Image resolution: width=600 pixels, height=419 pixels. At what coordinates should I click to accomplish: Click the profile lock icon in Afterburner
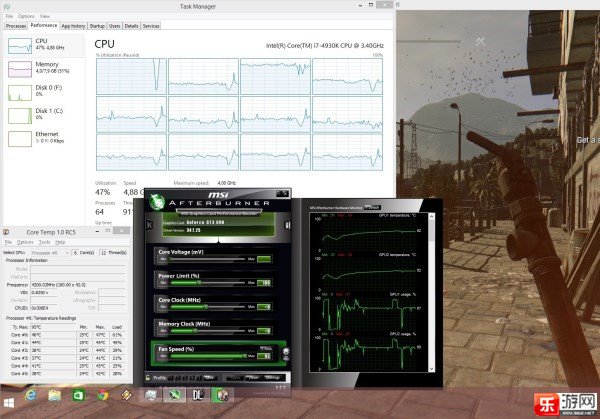(x=148, y=378)
